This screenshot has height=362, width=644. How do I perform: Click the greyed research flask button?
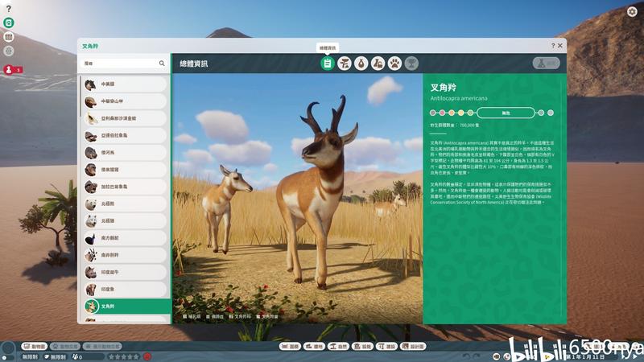(x=547, y=64)
